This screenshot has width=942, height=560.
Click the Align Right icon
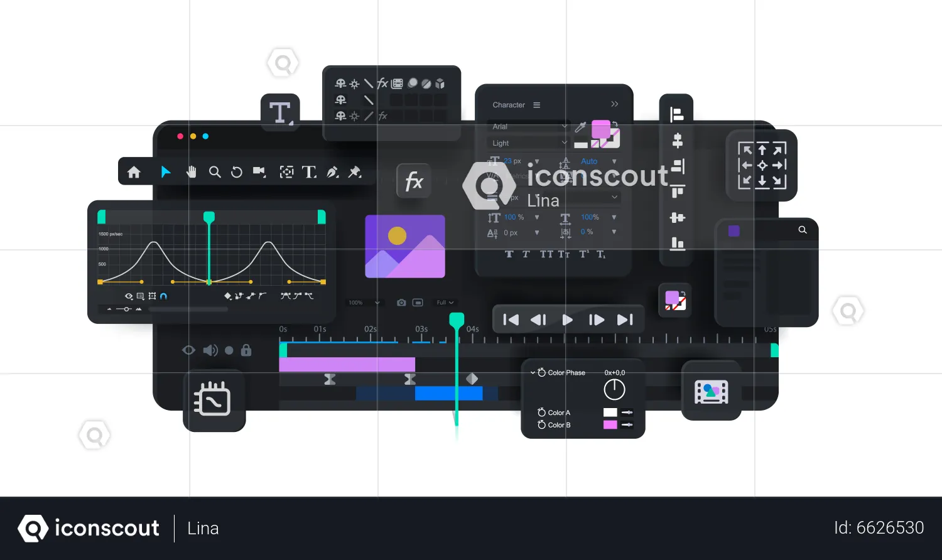click(x=678, y=166)
